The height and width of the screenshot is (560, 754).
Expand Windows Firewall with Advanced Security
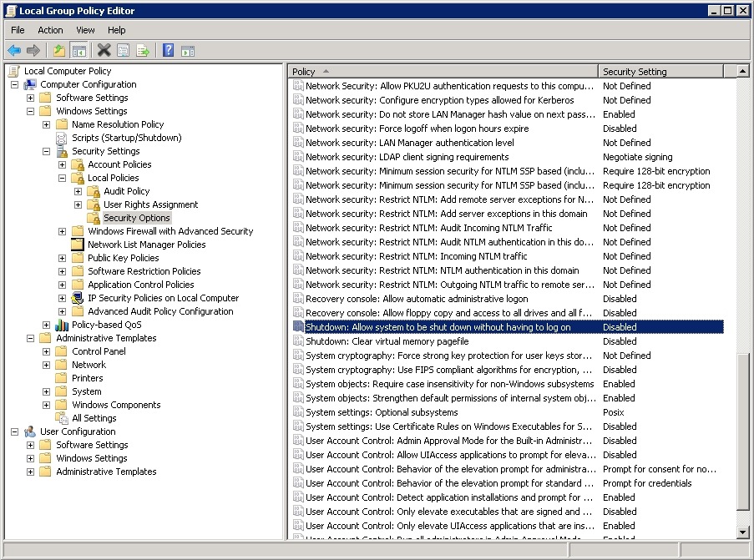pyautogui.click(x=62, y=231)
